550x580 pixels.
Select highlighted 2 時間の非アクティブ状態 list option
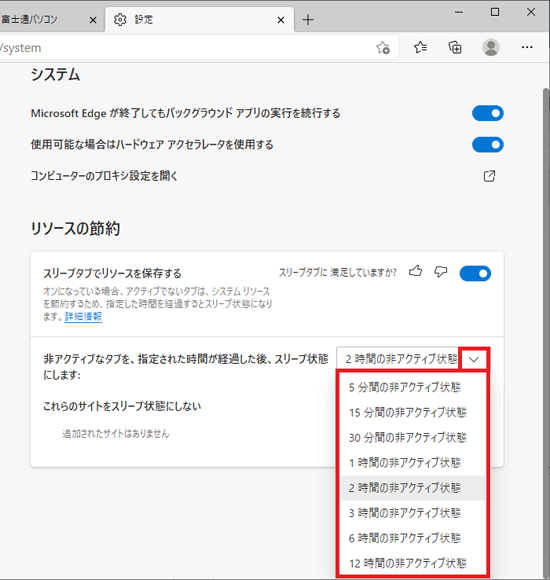[x=413, y=488]
